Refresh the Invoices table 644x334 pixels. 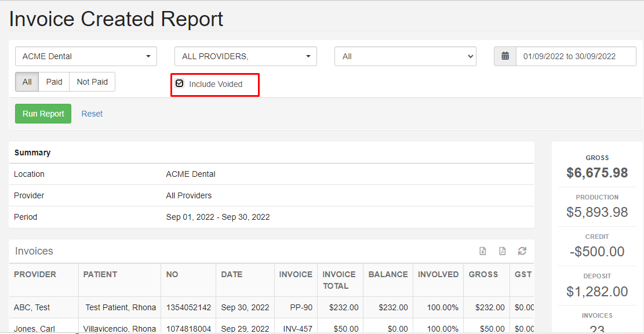pyautogui.click(x=522, y=251)
